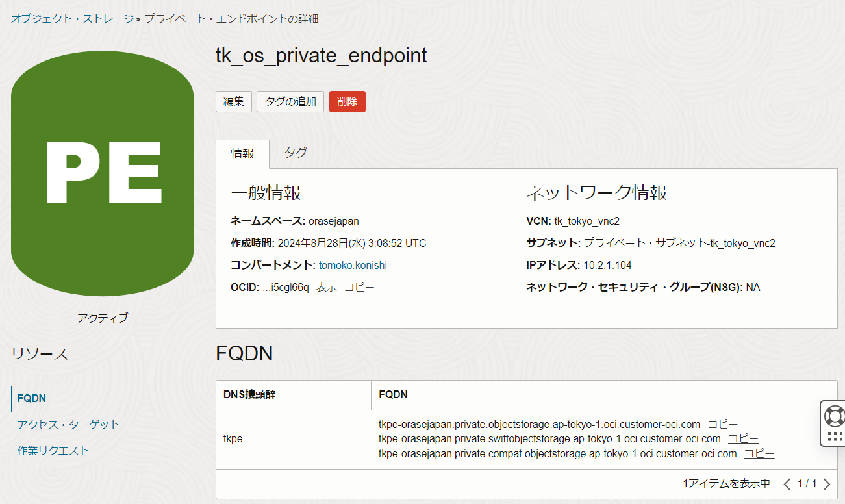The height and width of the screenshot is (504, 845).
Task: Copy the compat.objectstorage FQDN
Action: 759,453
